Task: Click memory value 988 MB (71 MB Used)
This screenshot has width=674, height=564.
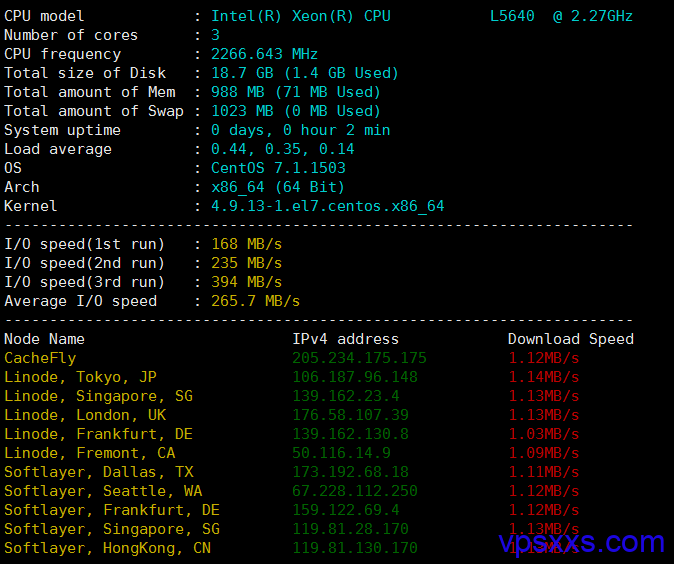Action: 296,92
